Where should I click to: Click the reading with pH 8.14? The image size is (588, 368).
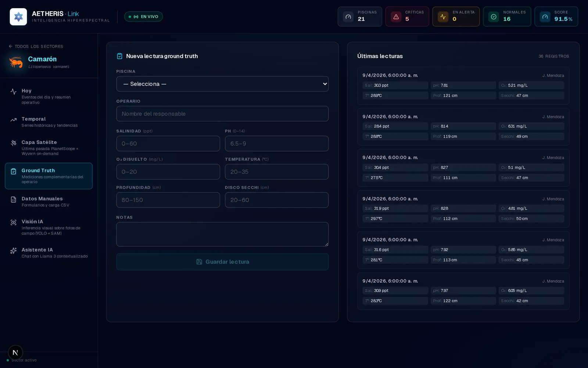[463, 127]
